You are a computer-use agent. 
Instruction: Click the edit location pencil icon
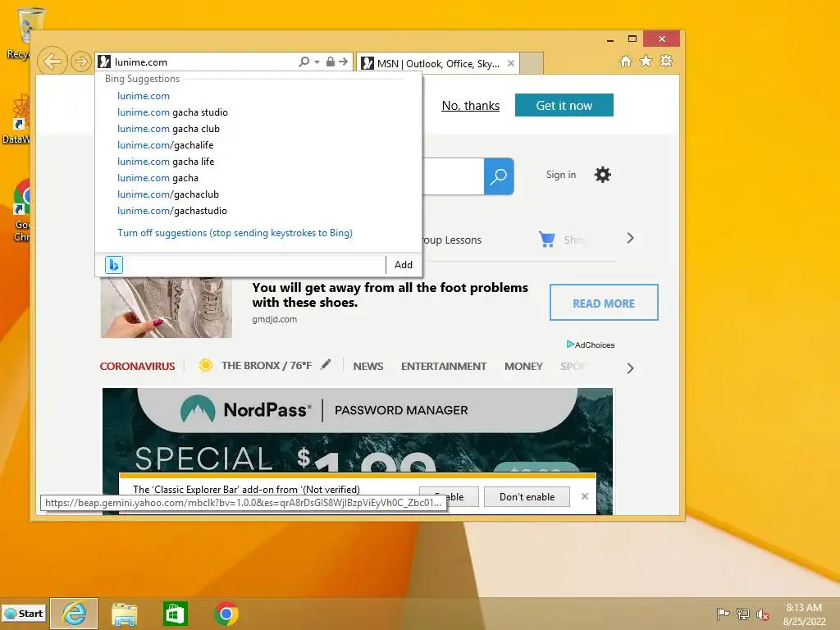click(x=325, y=365)
